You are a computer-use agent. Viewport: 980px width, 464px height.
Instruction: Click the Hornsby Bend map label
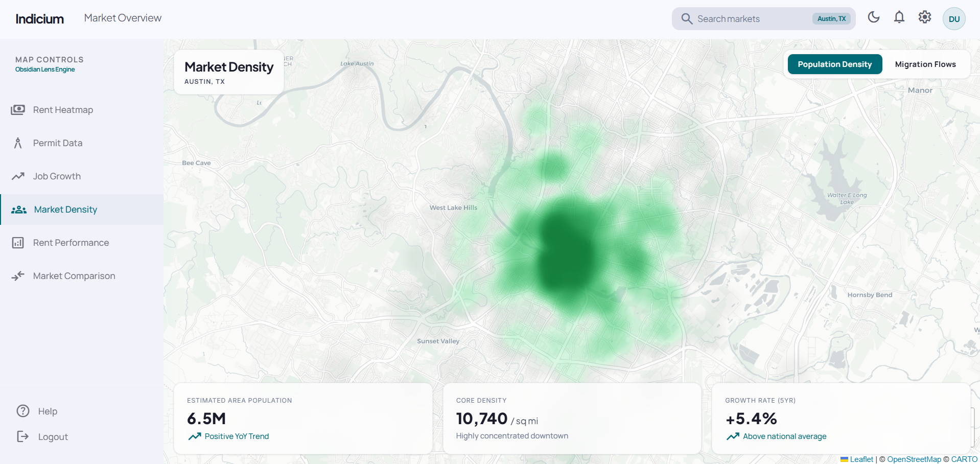pos(870,295)
